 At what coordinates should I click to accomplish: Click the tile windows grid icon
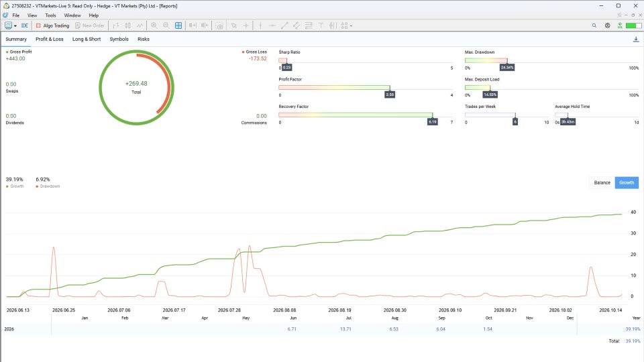click(x=178, y=25)
